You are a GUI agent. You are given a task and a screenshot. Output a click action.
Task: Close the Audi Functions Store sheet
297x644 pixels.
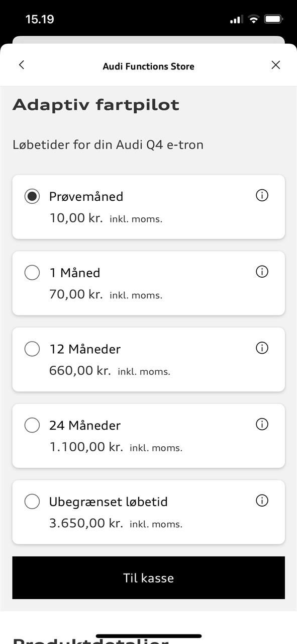[275, 65]
